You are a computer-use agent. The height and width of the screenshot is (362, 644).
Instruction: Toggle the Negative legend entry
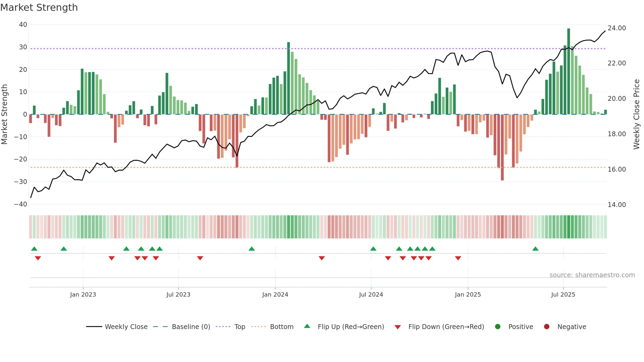[565, 327]
